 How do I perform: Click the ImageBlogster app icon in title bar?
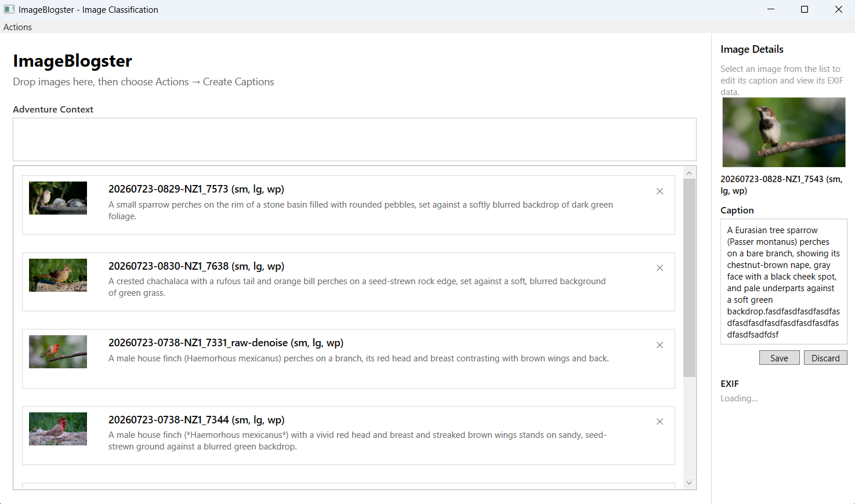pos(9,9)
